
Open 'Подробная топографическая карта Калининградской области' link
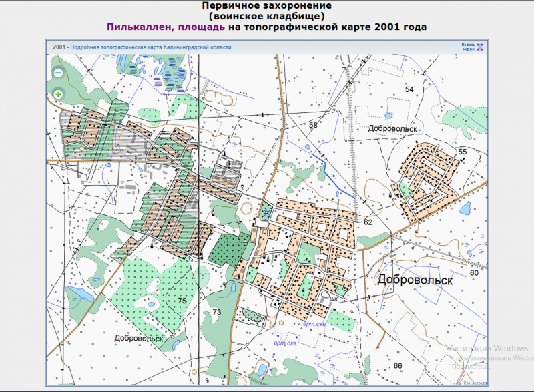pyautogui.click(x=151, y=47)
